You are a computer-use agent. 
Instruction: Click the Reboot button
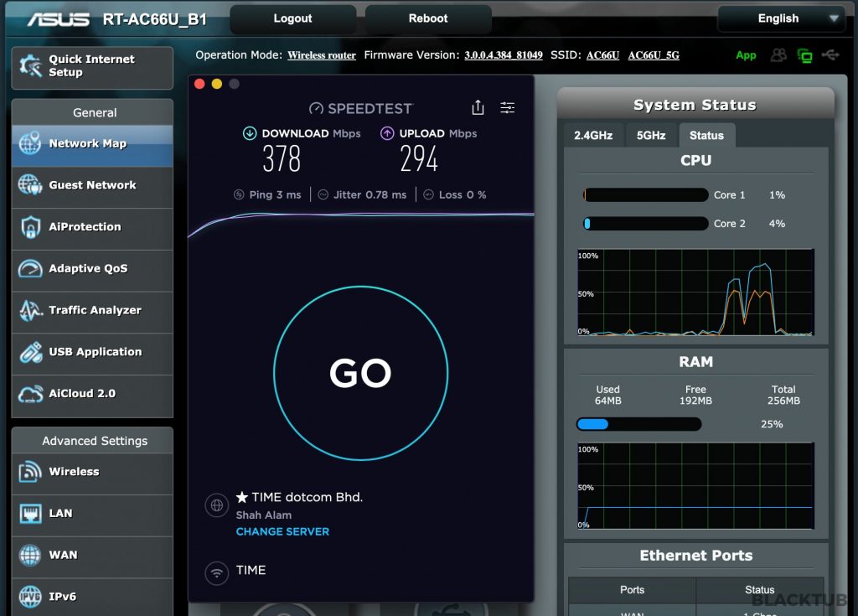pyautogui.click(x=428, y=18)
